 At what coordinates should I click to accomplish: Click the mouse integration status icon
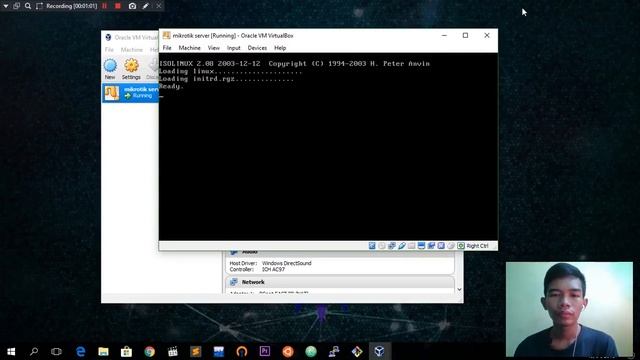[451, 245]
